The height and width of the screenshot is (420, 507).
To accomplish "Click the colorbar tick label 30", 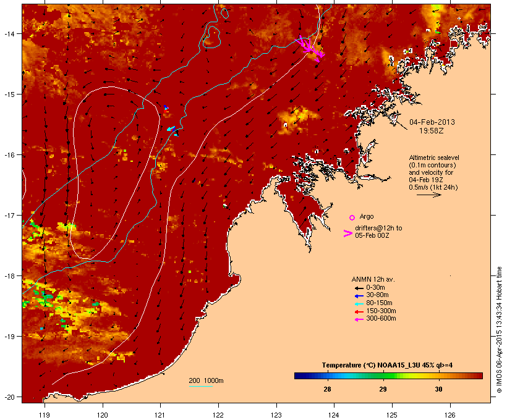I will coord(438,389).
